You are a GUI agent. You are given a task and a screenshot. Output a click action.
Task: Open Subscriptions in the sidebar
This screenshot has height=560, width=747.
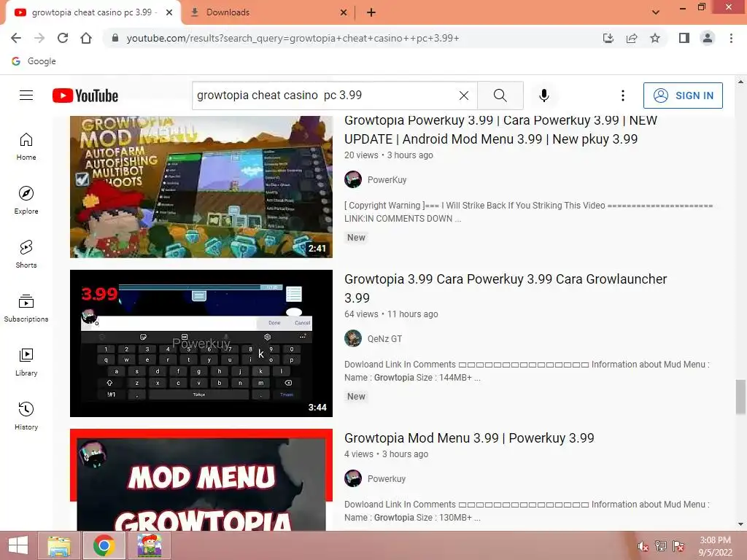click(26, 308)
